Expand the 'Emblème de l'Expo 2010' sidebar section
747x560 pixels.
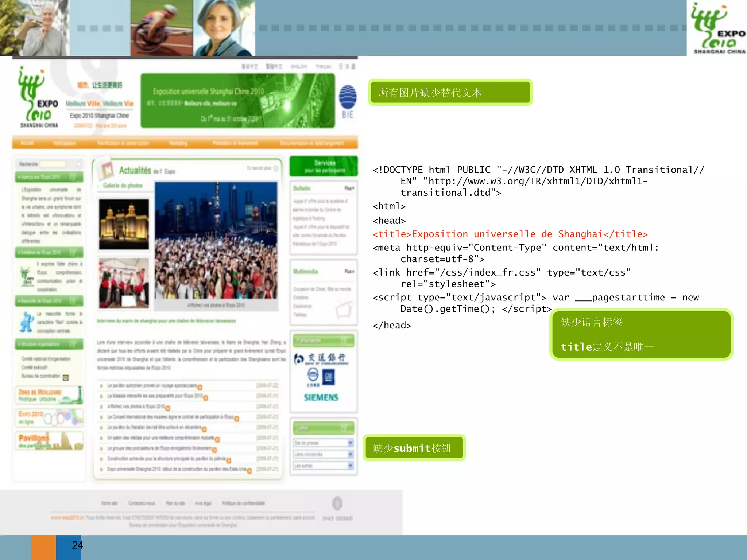[49, 252]
